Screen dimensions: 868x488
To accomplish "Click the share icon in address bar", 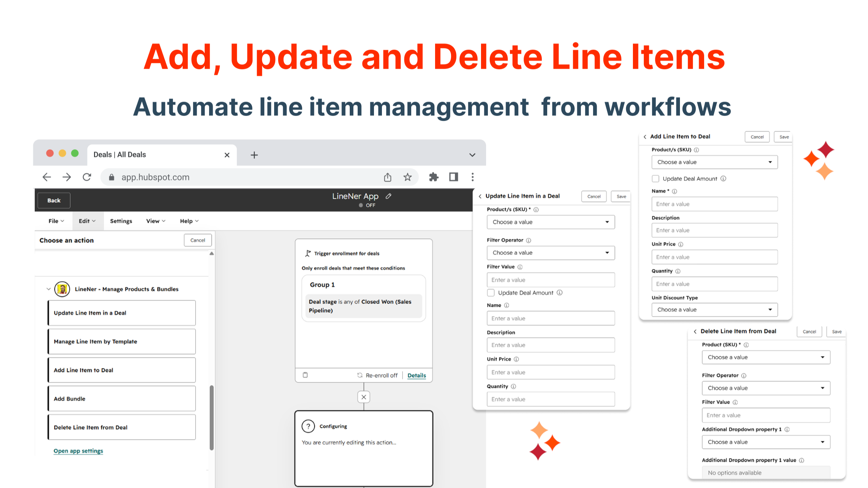I will click(388, 177).
